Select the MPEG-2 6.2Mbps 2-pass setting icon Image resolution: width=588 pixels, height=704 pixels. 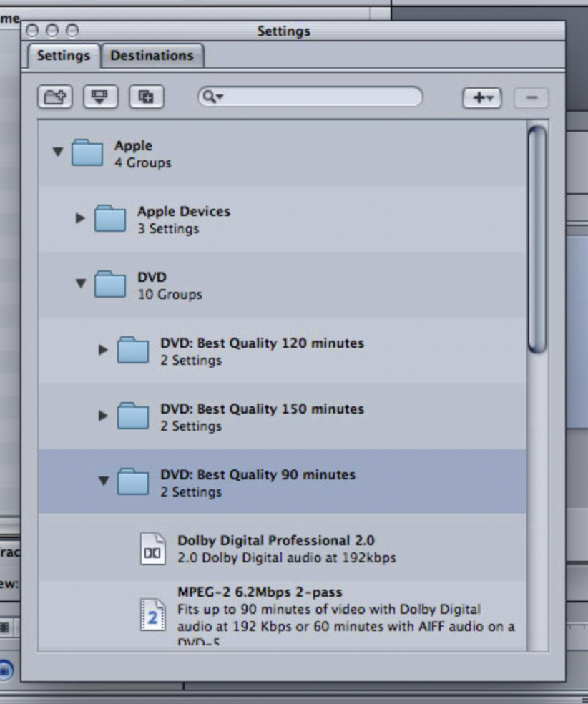152,615
